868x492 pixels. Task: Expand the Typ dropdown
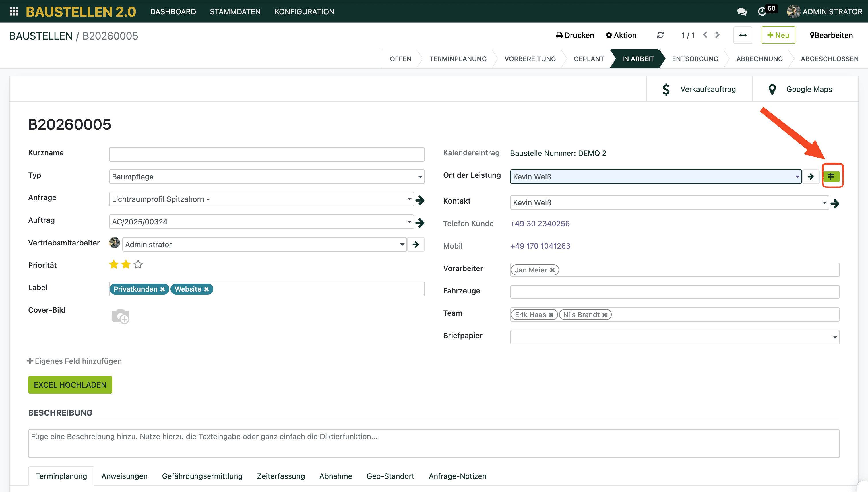click(420, 177)
